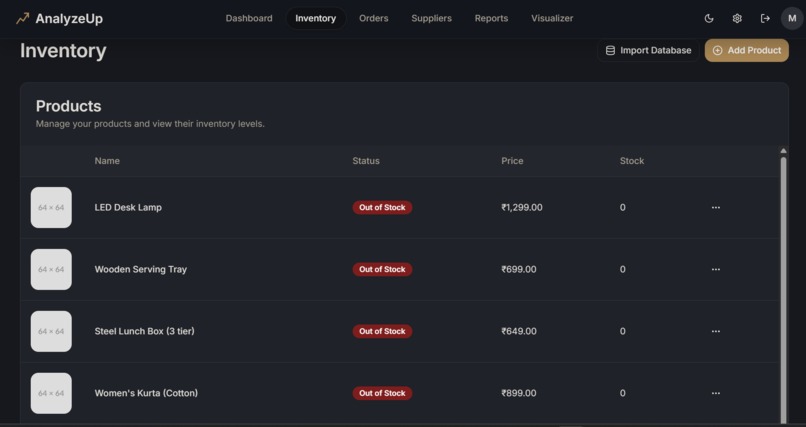Click the Name column header
This screenshot has width=806, height=427.
pos(107,161)
